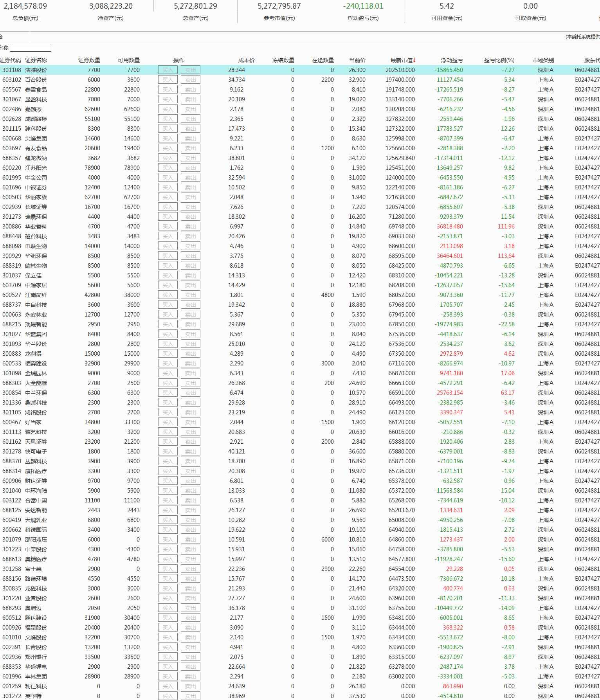Click 卖出 in the 英华特 row
The height and width of the screenshot is (700, 600).
coord(191,696)
